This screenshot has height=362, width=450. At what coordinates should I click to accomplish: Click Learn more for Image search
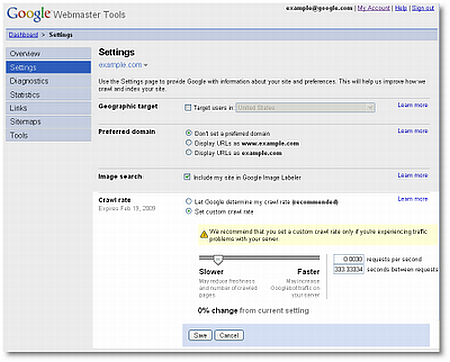(413, 175)
